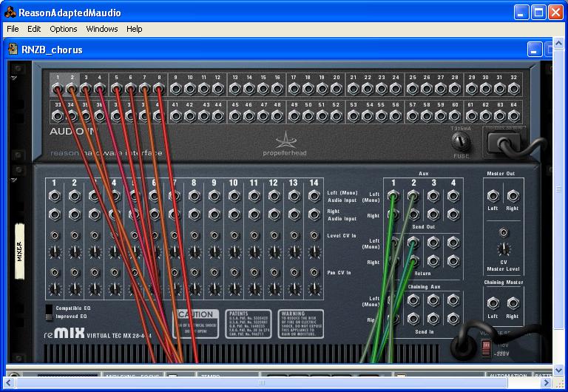Click audio output jack 13 on hardware interface
The width and height of the screenshot is (568, 392).
click(x=235, y=89)
